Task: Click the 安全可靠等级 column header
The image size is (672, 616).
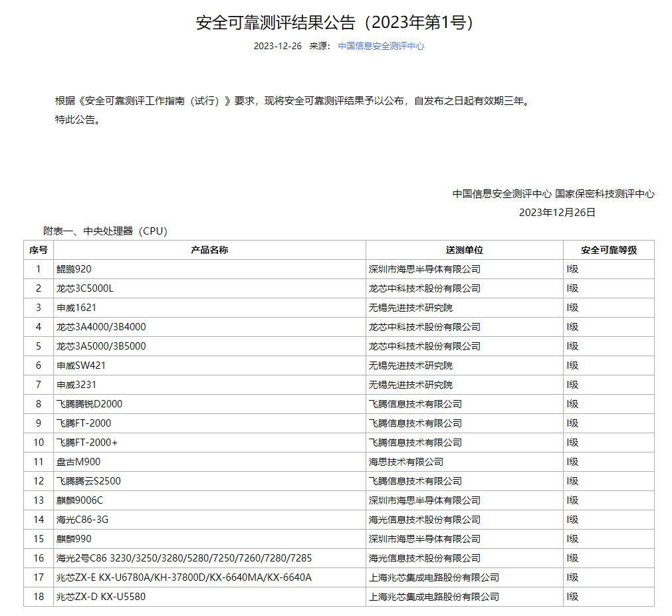Action: [609, 250]
